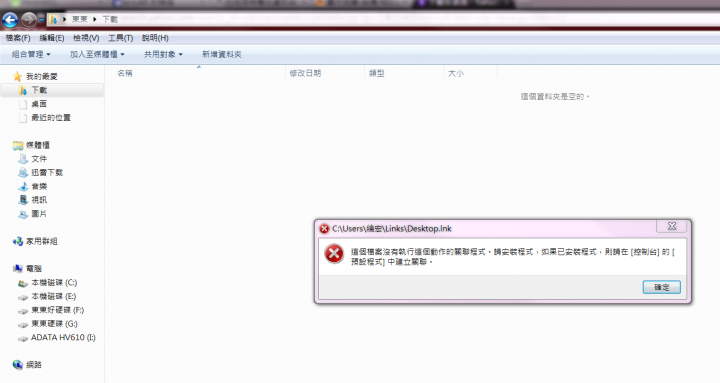This screenshot has width=720, height=383.
Task: Click 確定 in the error dialog
Action: click(x=661, y=287)
